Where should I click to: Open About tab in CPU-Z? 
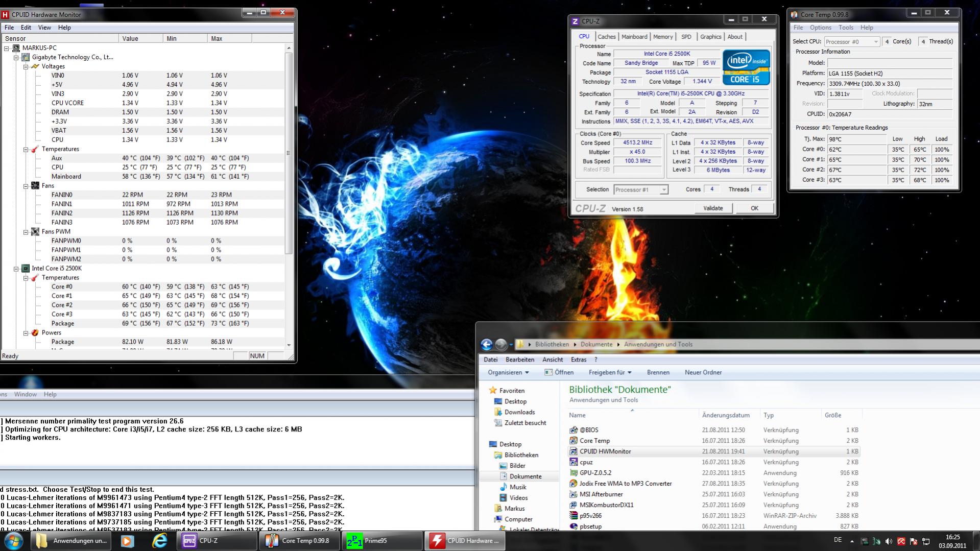(735, 37)
